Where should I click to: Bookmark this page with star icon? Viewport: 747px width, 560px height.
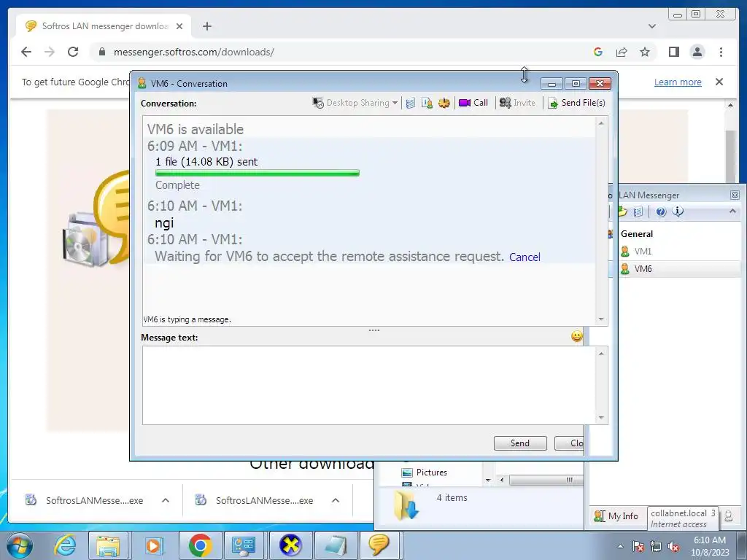point(645,52)
